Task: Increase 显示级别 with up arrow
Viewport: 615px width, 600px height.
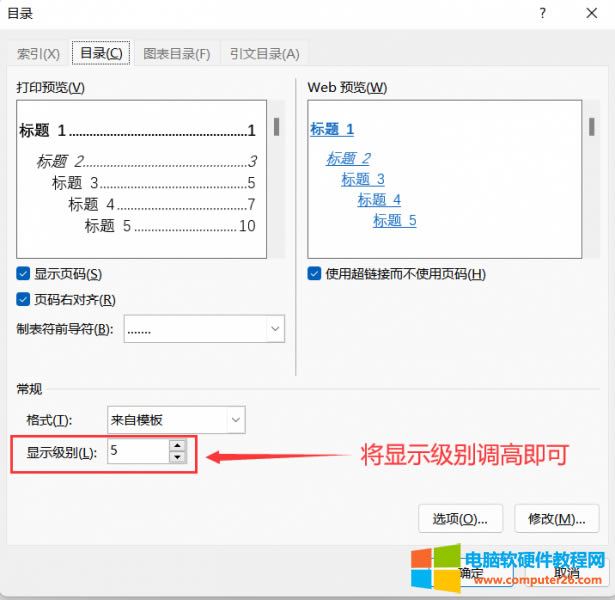Action: tap(177, 446)
